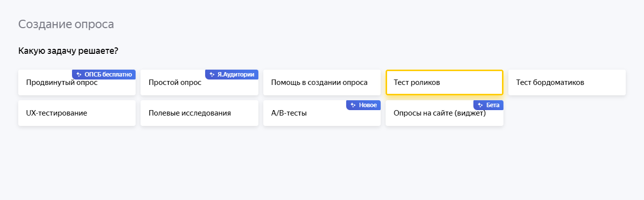
Task: Click the Какую задачу решаете? heading
Action: pos(69,51)
